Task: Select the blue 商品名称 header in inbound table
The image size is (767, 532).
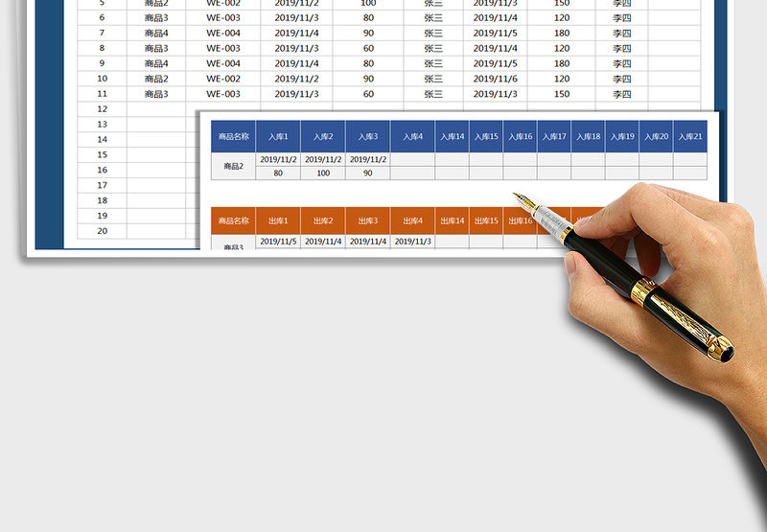Action: point(233,136)
